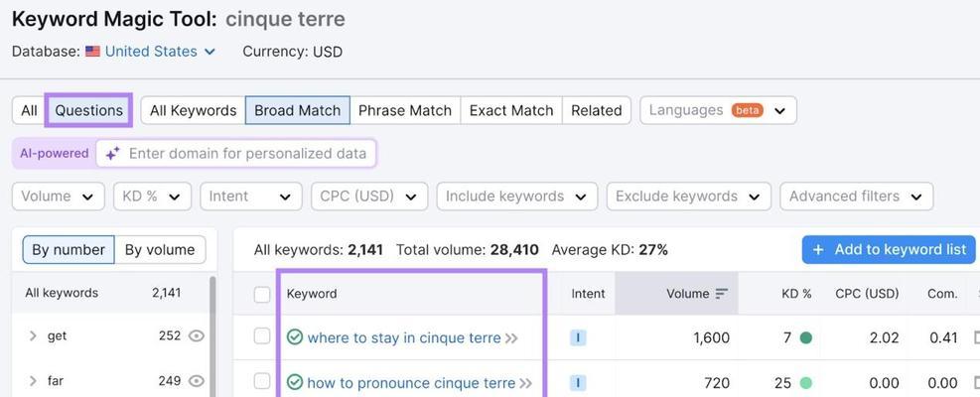The image size is (980, 397).
Task: Open the Volume filter dropdown
Action: click(x=59, y=197)
